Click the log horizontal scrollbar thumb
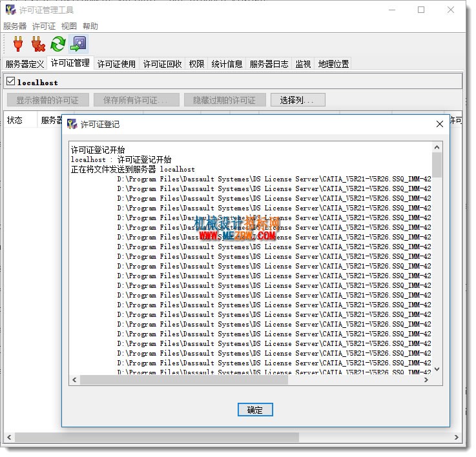The height and width of the screenshot is (457, 476). coord(184,381)
